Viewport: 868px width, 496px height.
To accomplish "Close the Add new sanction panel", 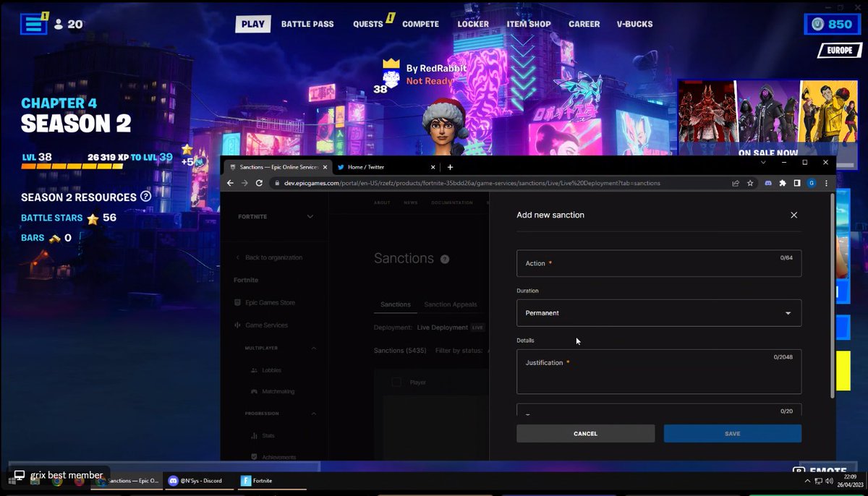I will [x=793, y=215].
